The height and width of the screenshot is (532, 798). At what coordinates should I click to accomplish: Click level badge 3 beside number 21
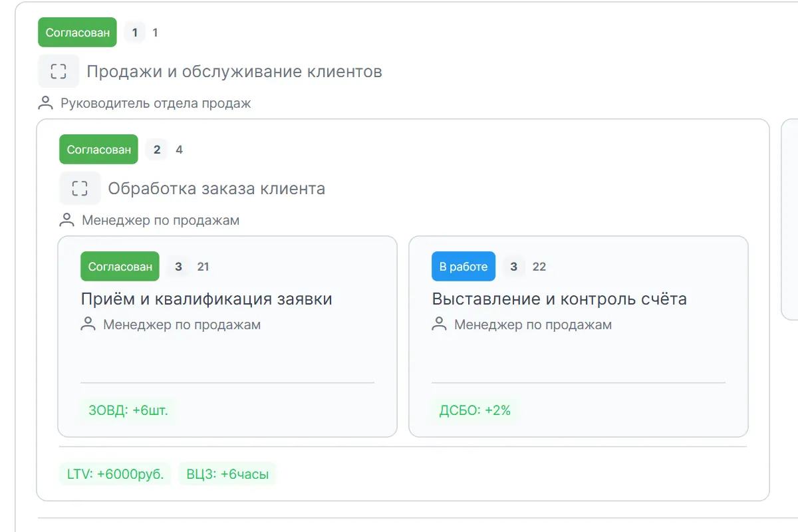pyautogui.click(x=178, y=267)
